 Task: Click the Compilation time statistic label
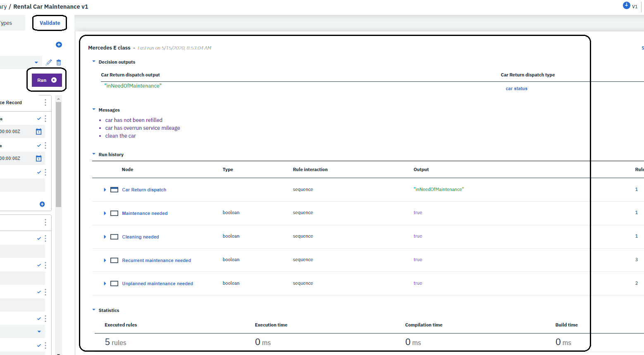click(424, 325)
